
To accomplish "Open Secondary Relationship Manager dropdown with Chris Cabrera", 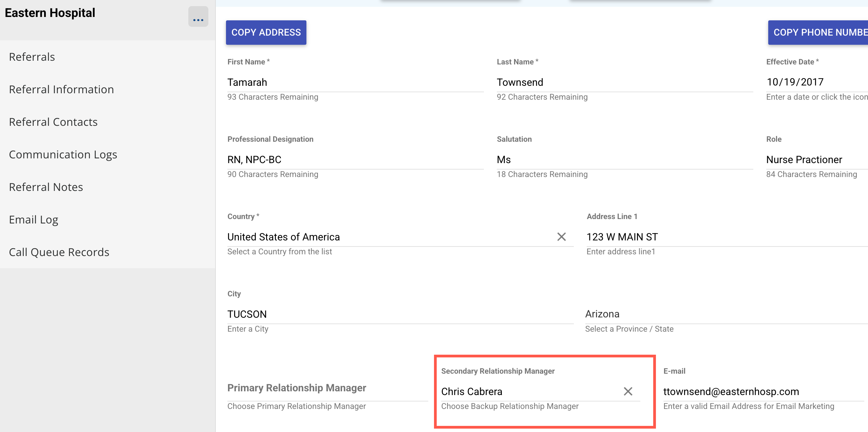I will click(x=529, y=392).
